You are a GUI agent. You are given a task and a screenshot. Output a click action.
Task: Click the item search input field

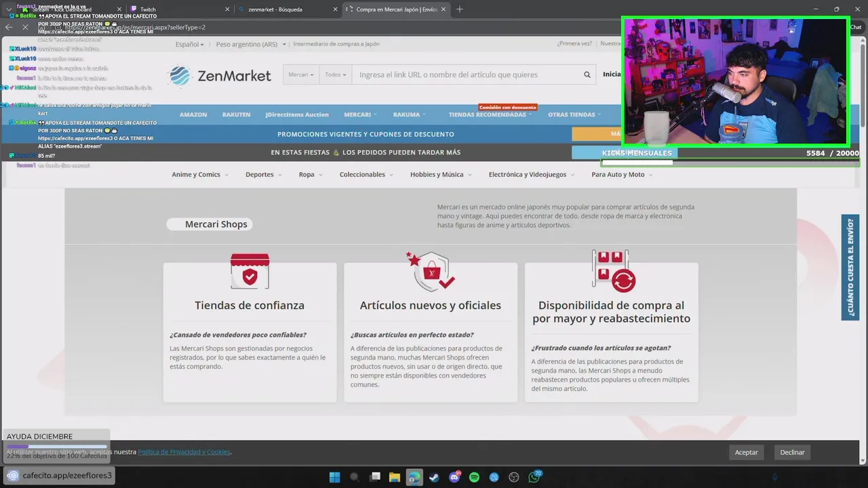click(x=467, y=75)
